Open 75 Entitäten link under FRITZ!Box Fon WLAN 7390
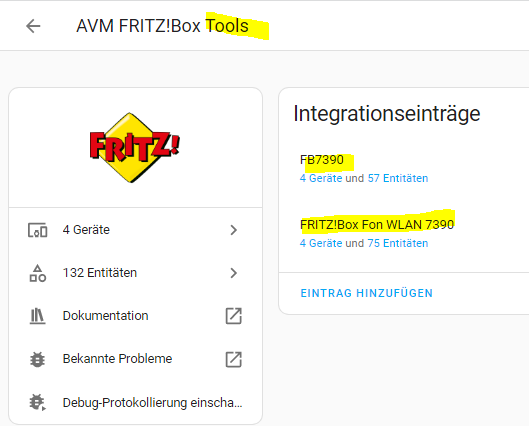 (x=398, y=243)
